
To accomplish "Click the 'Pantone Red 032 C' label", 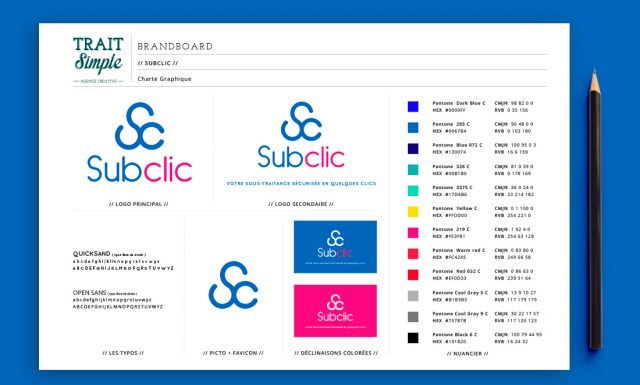I will click(x=456, y=271).
